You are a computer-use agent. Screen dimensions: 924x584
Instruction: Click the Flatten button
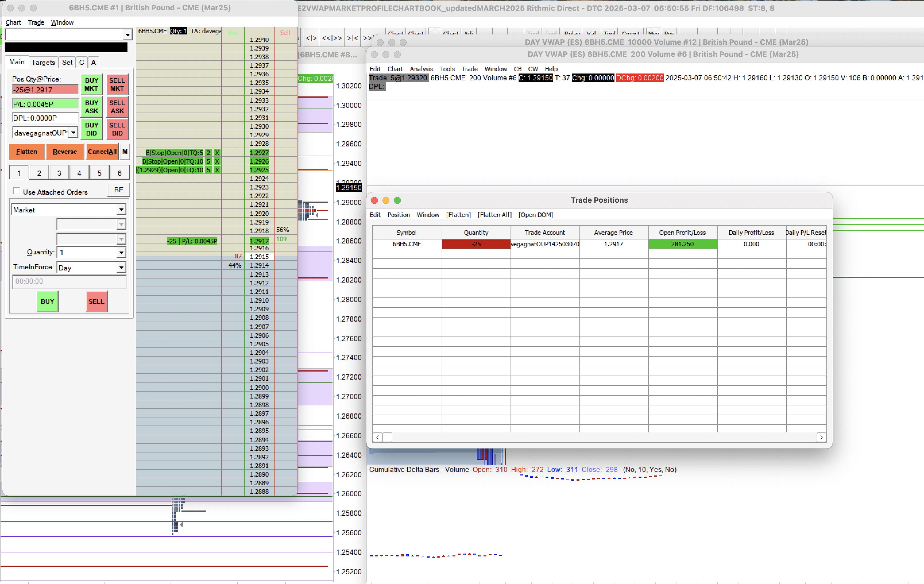26,152
